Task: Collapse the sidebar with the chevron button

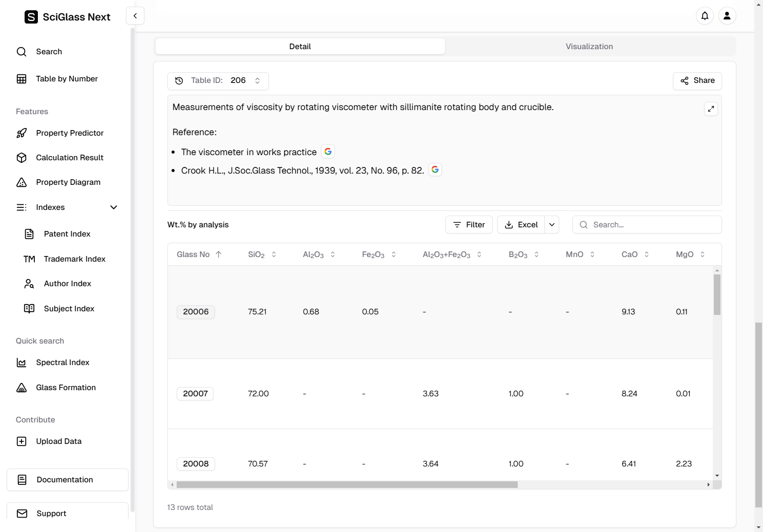Action: 135,16
